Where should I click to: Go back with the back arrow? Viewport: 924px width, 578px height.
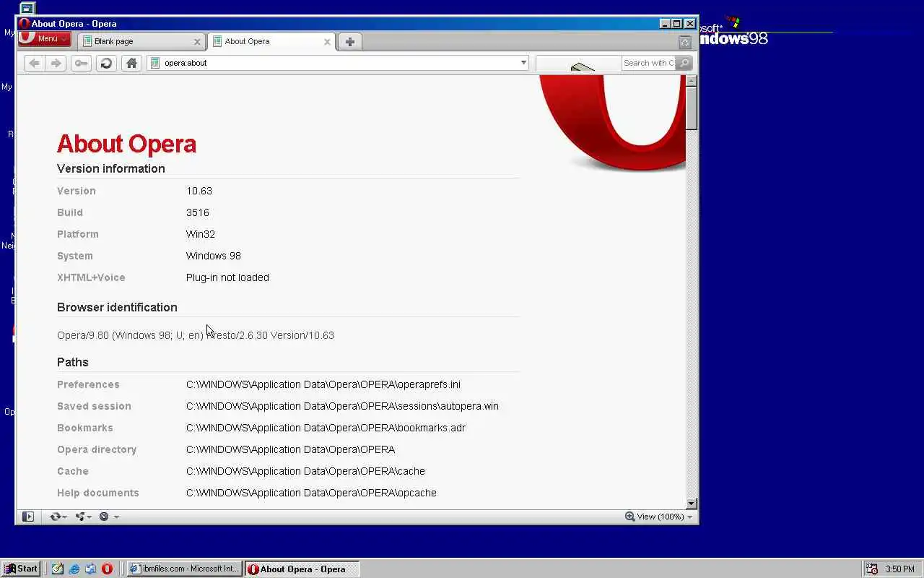pyautogui.click(x=34, y=63)
